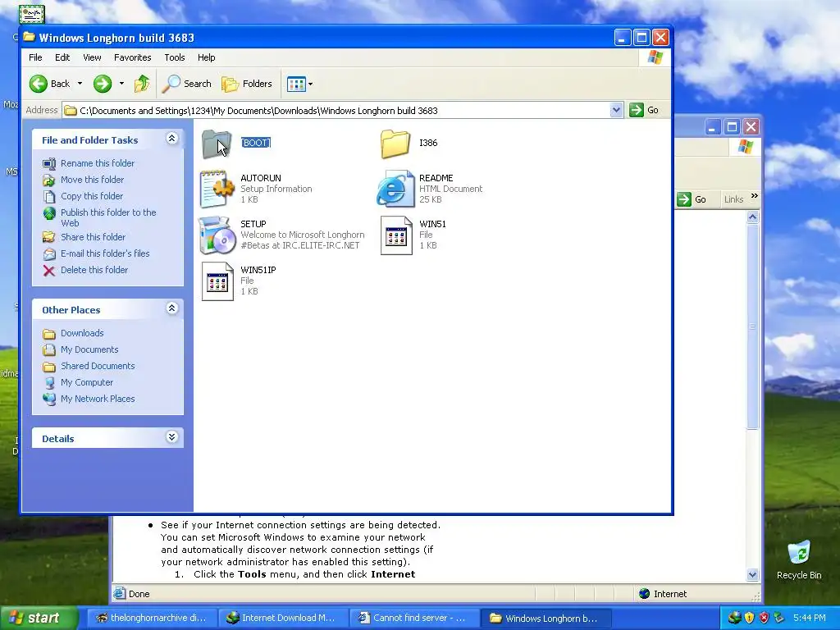Select the README HTML document icon
Viewport: 840px width, 630px height.
click(x=395, y=189)
